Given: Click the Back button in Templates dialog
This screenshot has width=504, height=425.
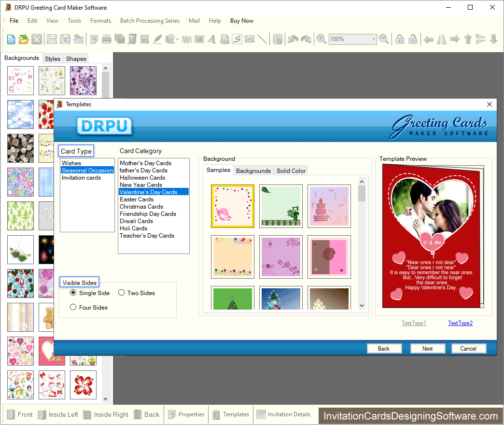Looking at the screenshot, I should [x=384, y=349].
